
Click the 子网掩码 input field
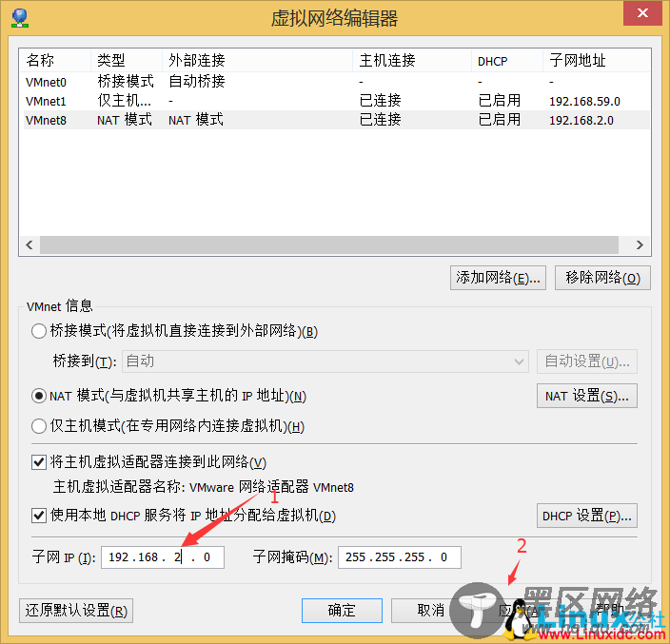(x=400, y=557)
